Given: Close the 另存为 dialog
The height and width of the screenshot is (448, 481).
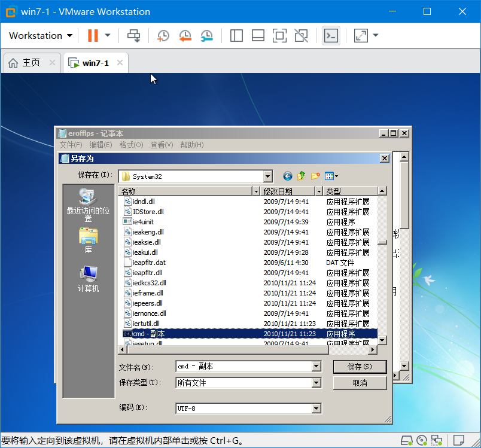Looking at the screenshot, I should 385,159.
